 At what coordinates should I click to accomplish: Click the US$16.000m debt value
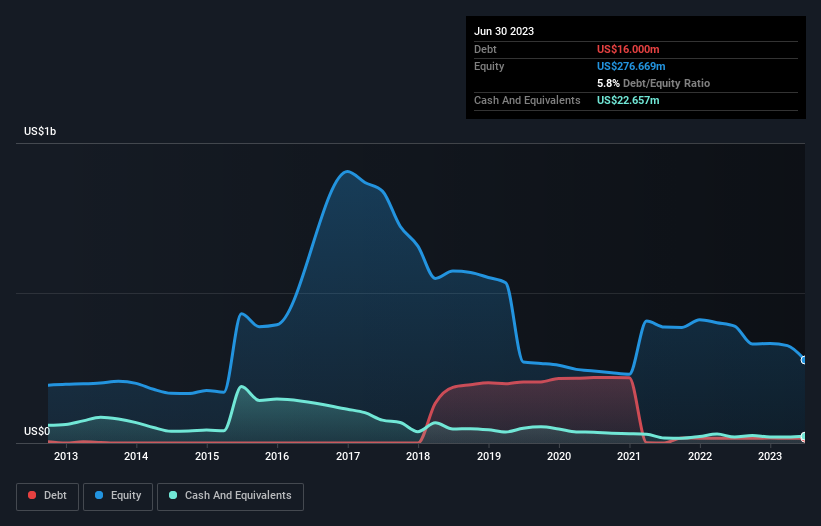point(628,49)
